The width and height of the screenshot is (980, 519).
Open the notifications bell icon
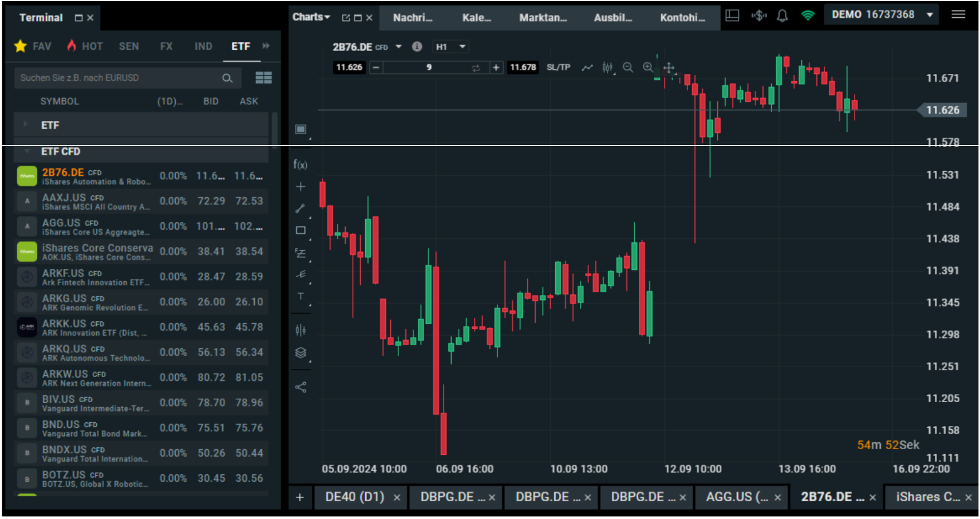[783, 15]
